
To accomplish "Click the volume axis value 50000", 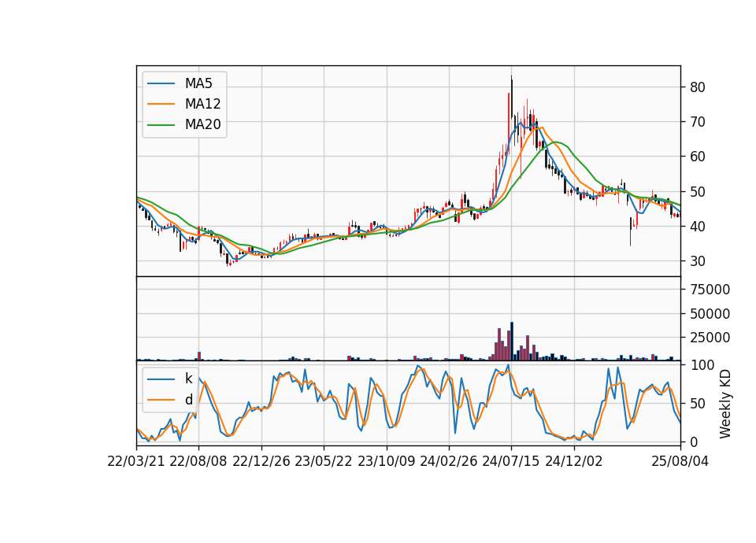I will coord(710,314).
